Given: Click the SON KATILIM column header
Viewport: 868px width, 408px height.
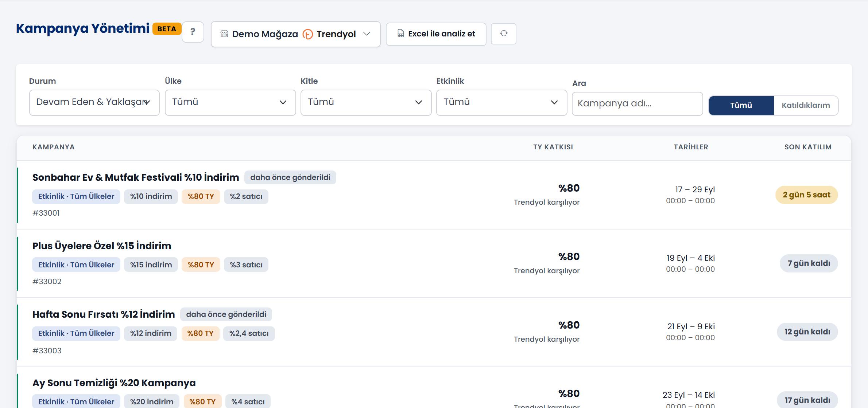Looking at the screenshot, I should 808,147.
